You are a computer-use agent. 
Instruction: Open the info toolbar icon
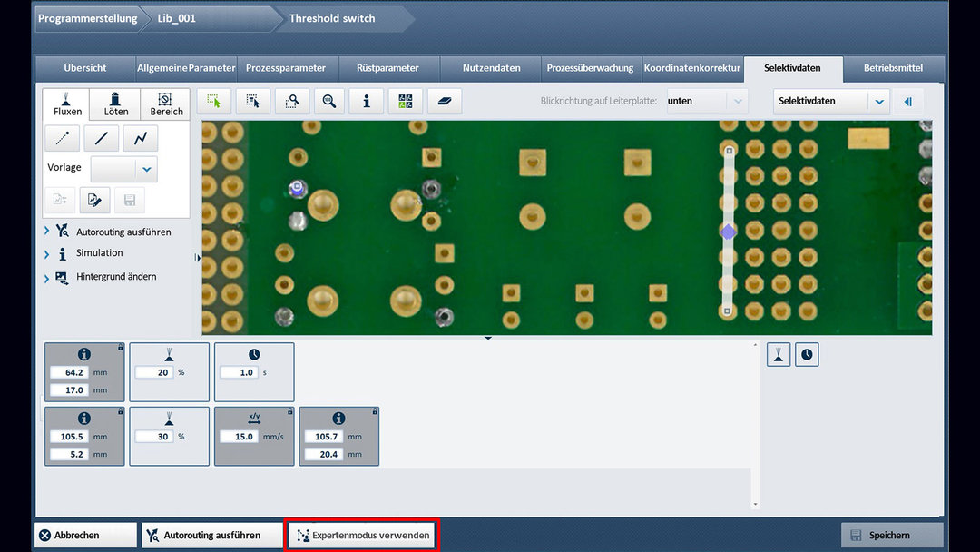pyautogui.click(x=366, y=101)
